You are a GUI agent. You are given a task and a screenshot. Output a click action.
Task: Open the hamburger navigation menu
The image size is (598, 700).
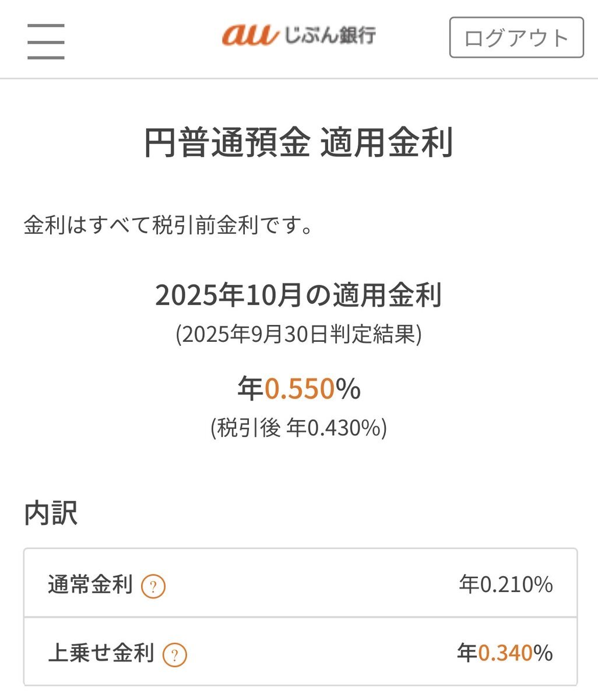[x=45, y=41]
